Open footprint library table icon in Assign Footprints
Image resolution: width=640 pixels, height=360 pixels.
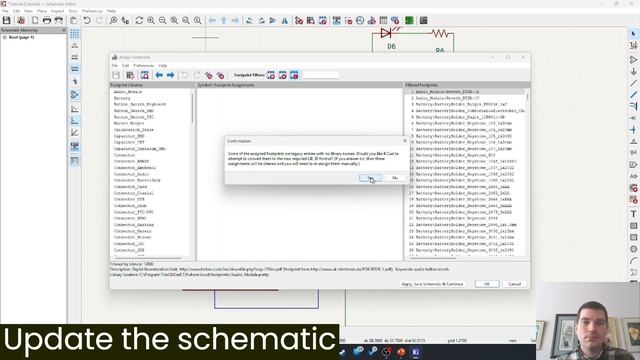click(130, 75)
